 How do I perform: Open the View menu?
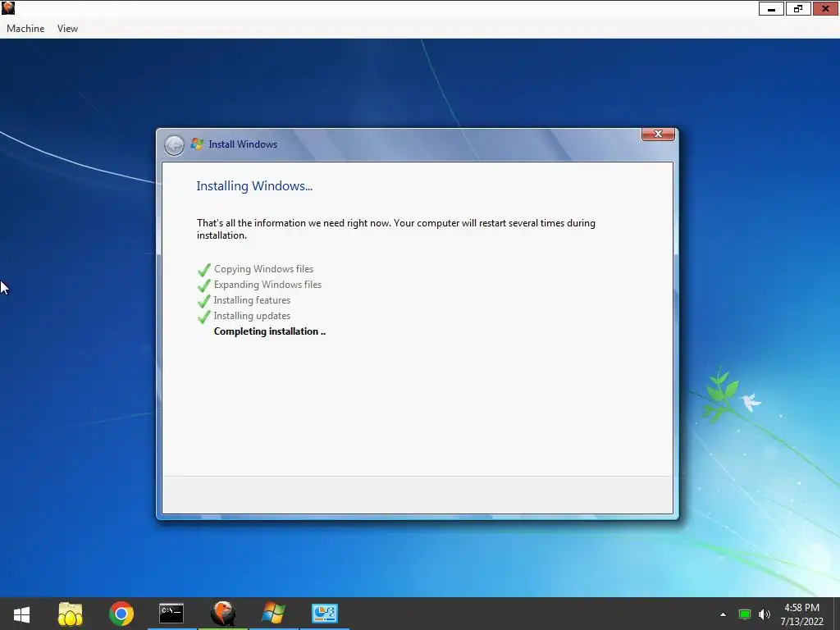coord(67,29)
